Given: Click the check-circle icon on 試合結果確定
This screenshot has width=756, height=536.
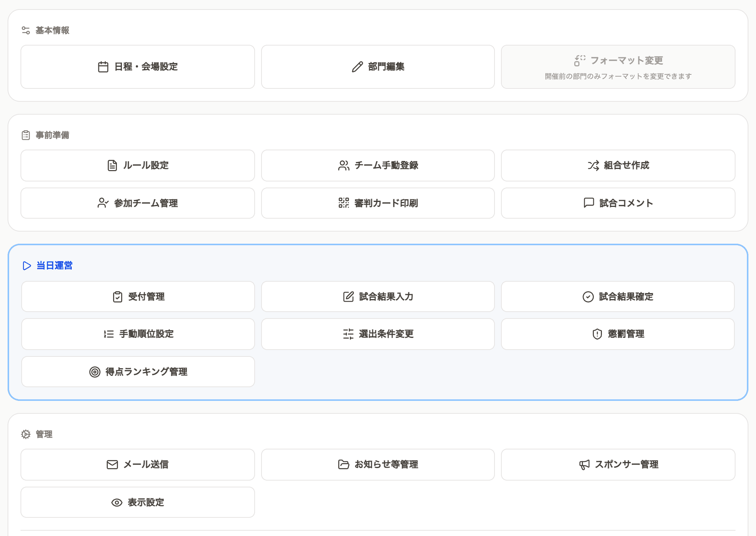Looking at the screenshot, I should pyautogui.click(x=588, y=297).
